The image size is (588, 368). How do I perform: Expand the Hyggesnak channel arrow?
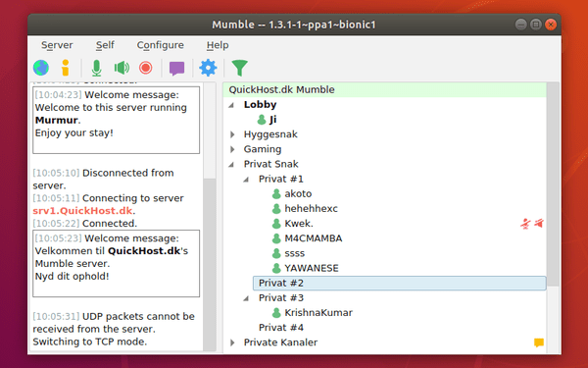[232, 134]
